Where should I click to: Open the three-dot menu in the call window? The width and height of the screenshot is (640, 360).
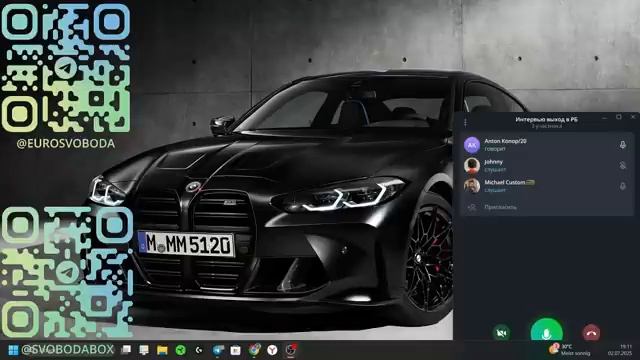(465, 122)
